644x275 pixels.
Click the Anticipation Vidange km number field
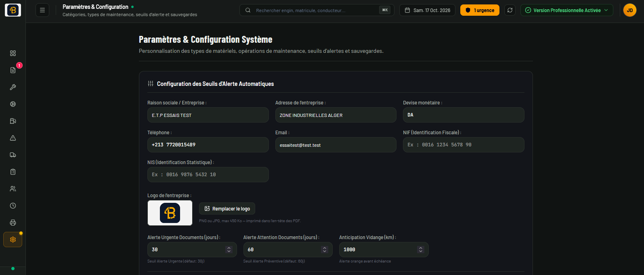coord(384,250)
